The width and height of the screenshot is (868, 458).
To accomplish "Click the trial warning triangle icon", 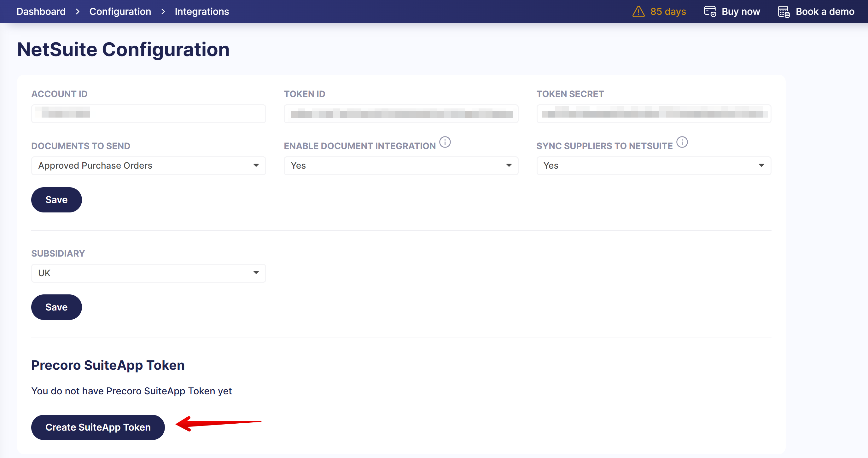I will 638,11.
